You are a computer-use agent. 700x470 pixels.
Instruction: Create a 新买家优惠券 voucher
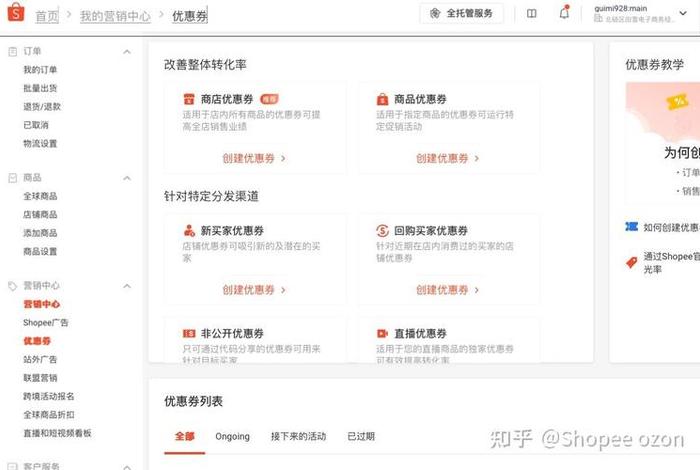[254, 290]
